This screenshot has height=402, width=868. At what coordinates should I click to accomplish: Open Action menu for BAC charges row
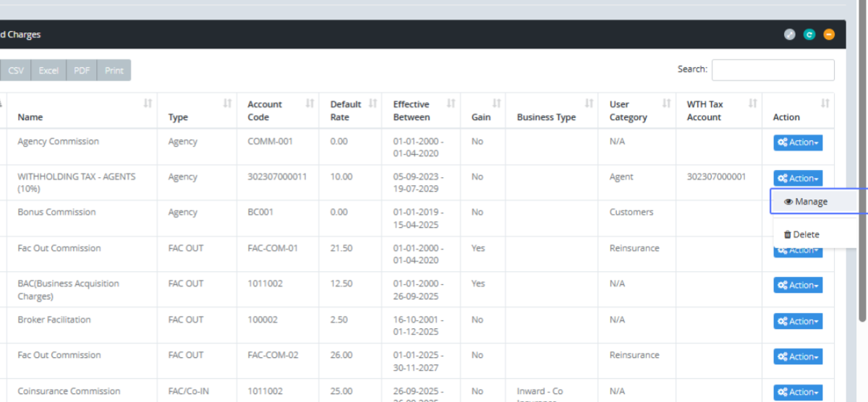(798, 285)
